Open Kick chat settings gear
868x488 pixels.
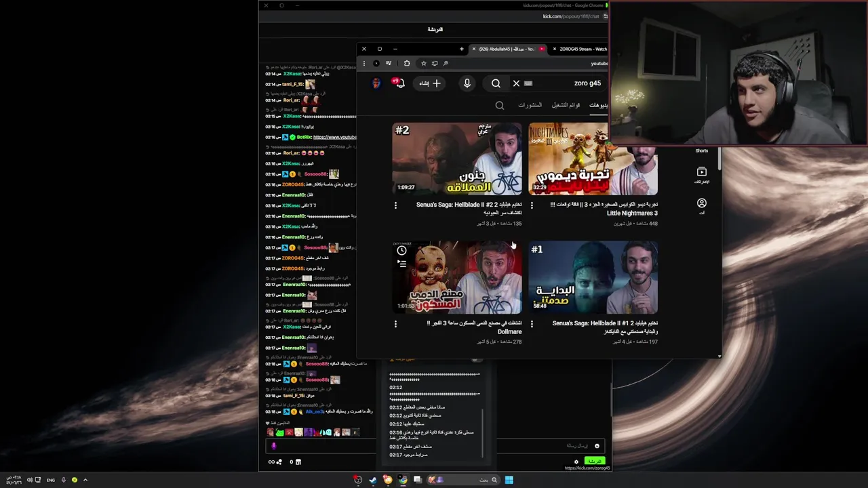point(576,462)
